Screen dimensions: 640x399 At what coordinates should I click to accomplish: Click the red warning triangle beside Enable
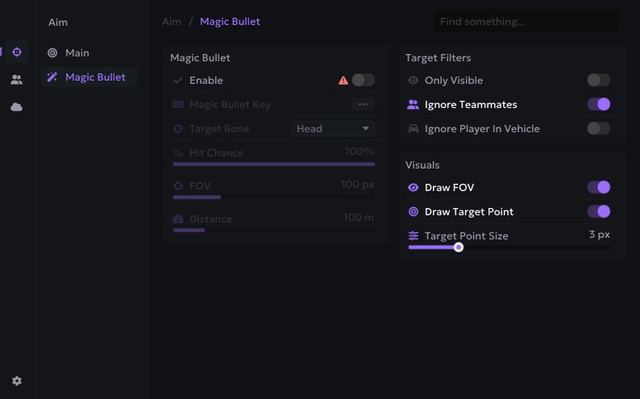click(x=343, y=80)
